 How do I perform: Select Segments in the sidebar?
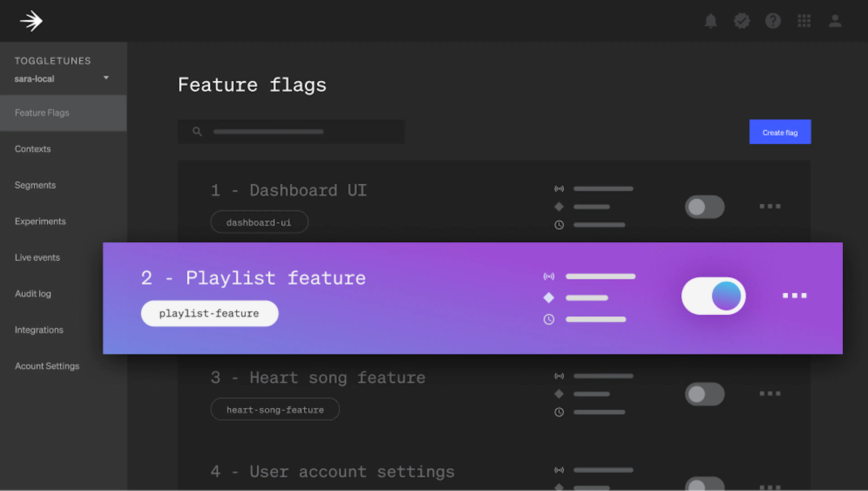(x=35, y=185)
